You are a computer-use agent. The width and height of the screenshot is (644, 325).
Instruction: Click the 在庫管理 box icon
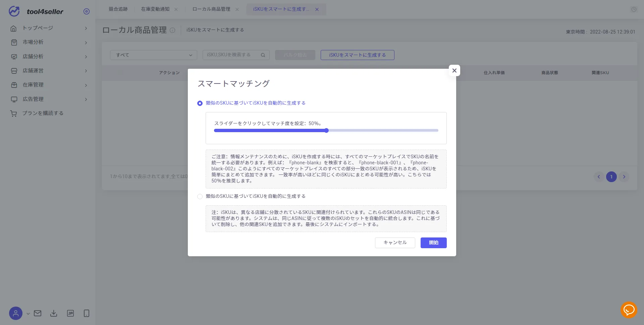pyautogui.click(x=14, y=85)
